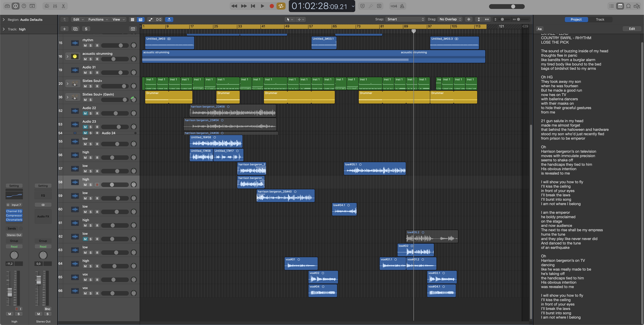Switch to the Track notes tab
The width and height of the screenshot is (644, 325).
pyautogui.click(x=600, y=19)
